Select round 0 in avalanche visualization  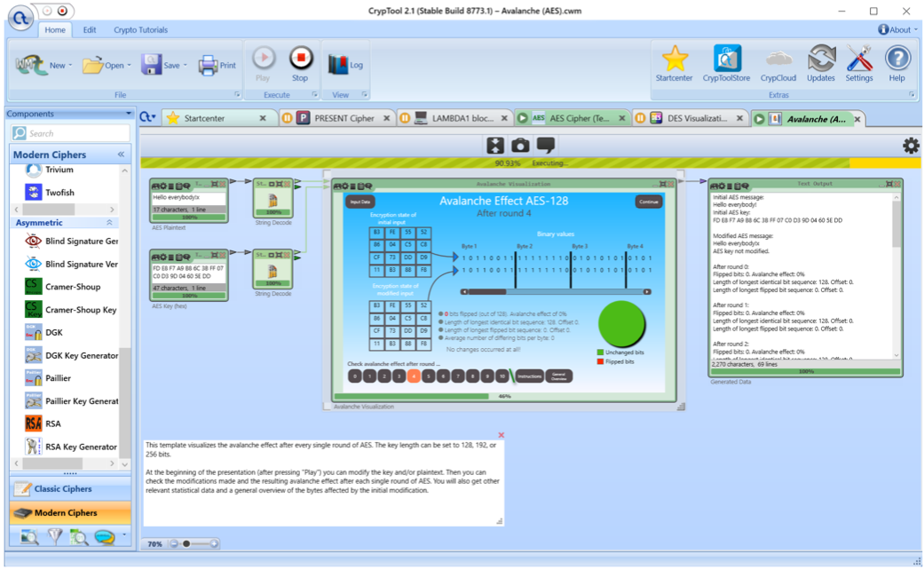(355, 376)
